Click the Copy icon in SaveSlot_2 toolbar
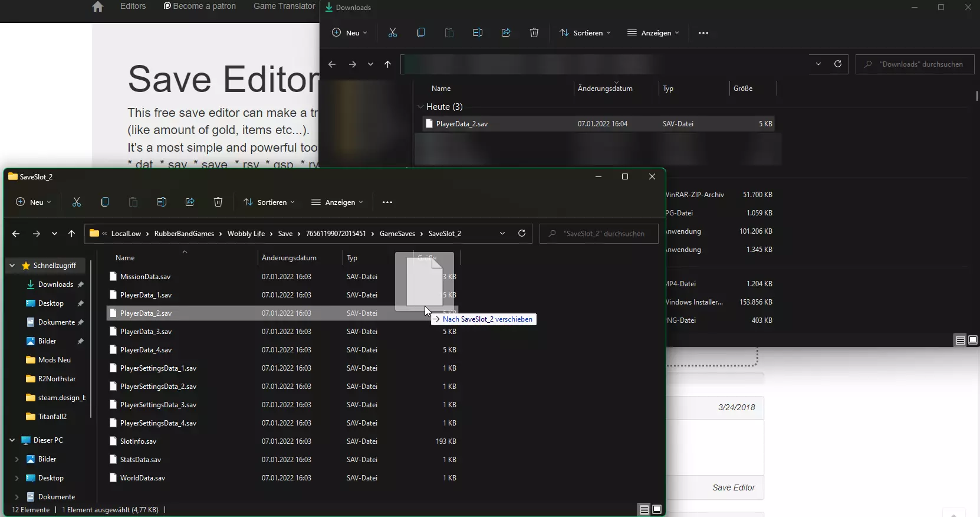The image size is (980, 517). (105, 202)
